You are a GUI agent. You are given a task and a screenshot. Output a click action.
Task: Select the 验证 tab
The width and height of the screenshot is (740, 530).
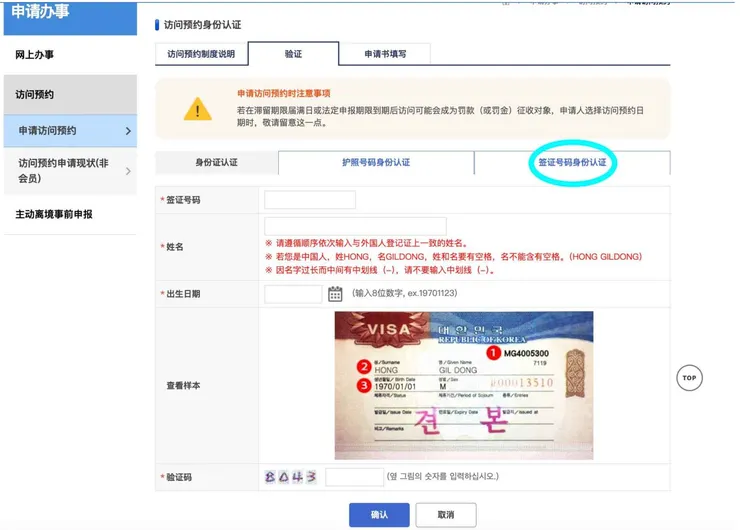point(293,54)
